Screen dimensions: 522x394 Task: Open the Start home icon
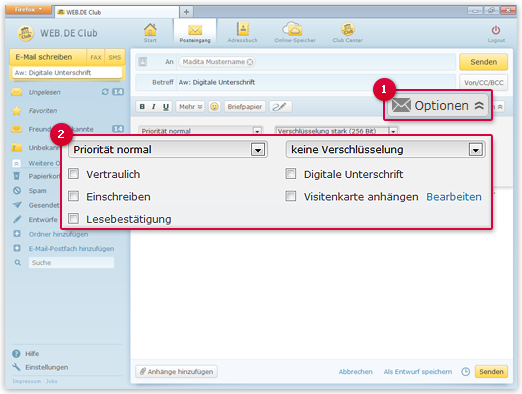coord(150,32)
